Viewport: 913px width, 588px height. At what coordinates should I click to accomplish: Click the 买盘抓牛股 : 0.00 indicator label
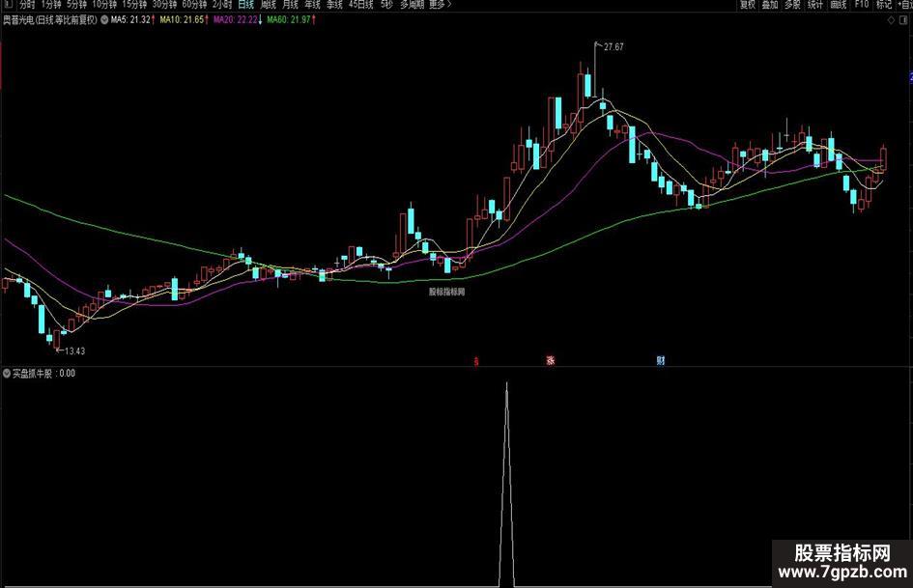tap(43, 374)
